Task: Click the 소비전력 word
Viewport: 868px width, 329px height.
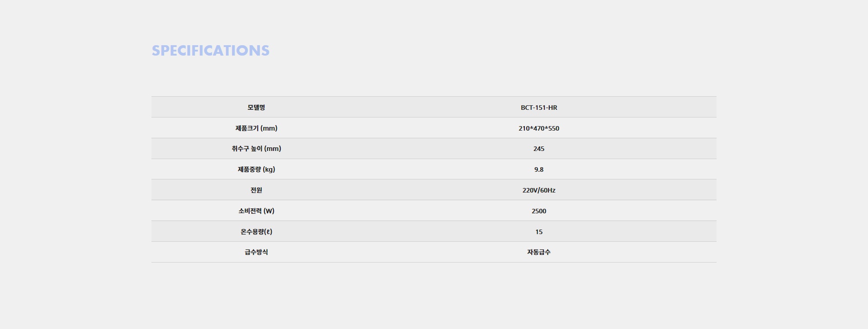Action: pyautogui.click(x=250, y=211)
